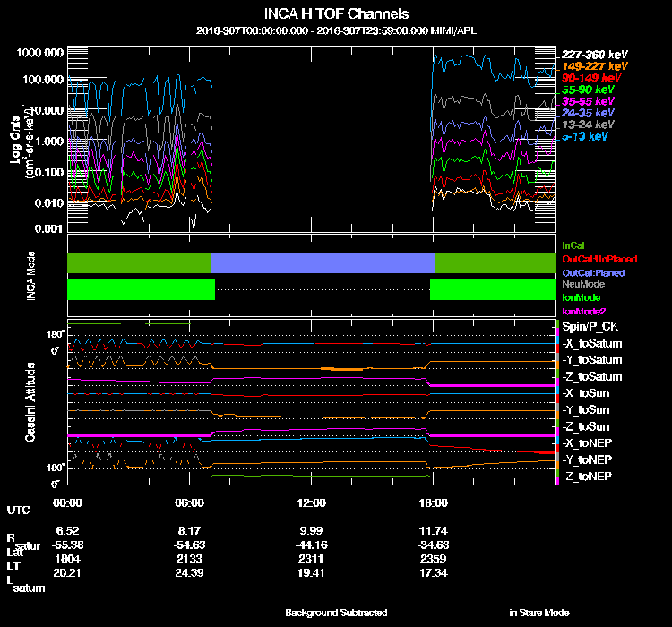Select the OutCal:UnPlaned legend label
The height and width of the screenshot is (627, 672).
[598, 258]
